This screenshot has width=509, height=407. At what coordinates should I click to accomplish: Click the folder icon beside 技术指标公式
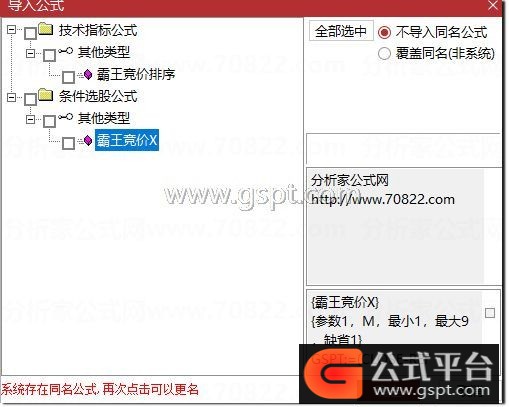(46, 29)
